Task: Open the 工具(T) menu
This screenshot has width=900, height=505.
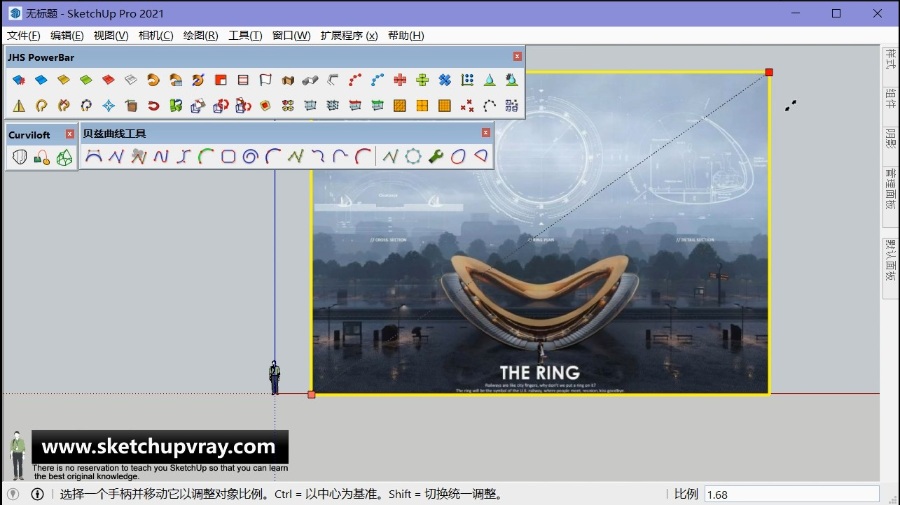Action: point(245,36)
